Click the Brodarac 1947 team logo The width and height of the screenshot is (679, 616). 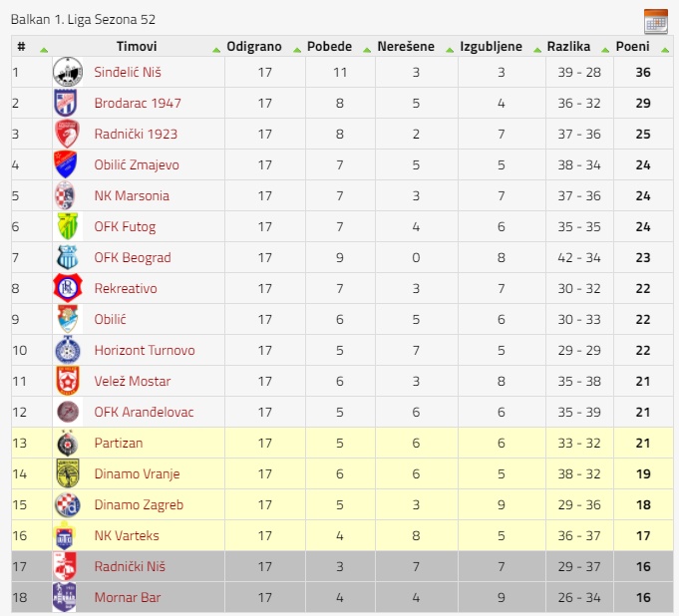coord(66,103)
